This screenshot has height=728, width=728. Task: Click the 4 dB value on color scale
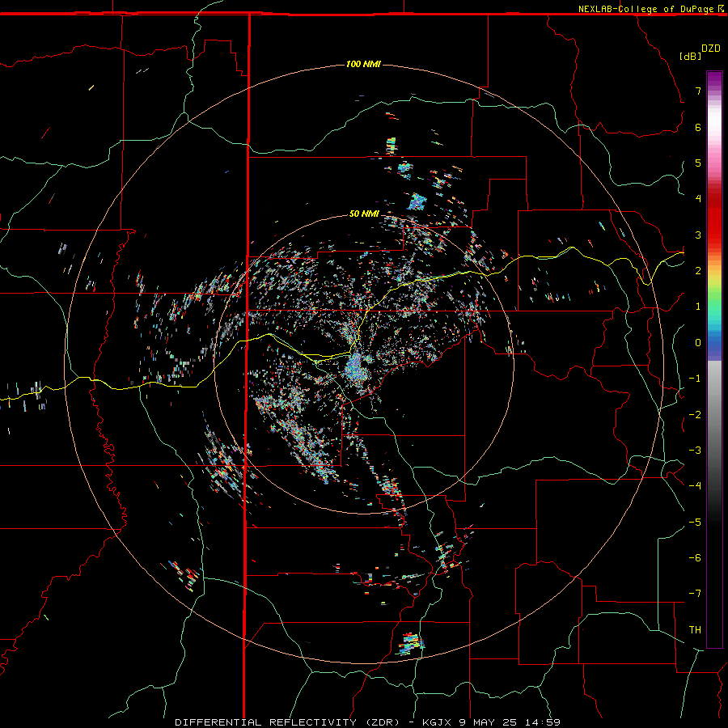click(698, 199)
